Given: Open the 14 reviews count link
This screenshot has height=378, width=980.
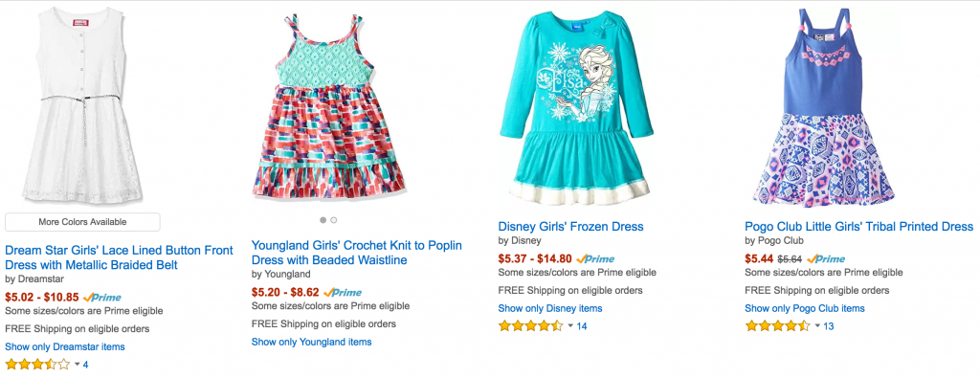Looking at the screenshot, I should coord(582,326).
